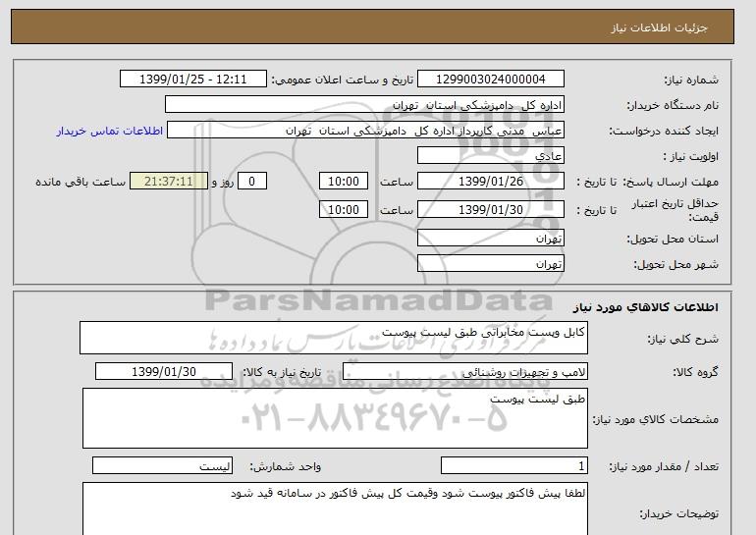This screenshot has height=535, width=756.
Task: Click the label واحد شمارش
Action: click(285, 466)
